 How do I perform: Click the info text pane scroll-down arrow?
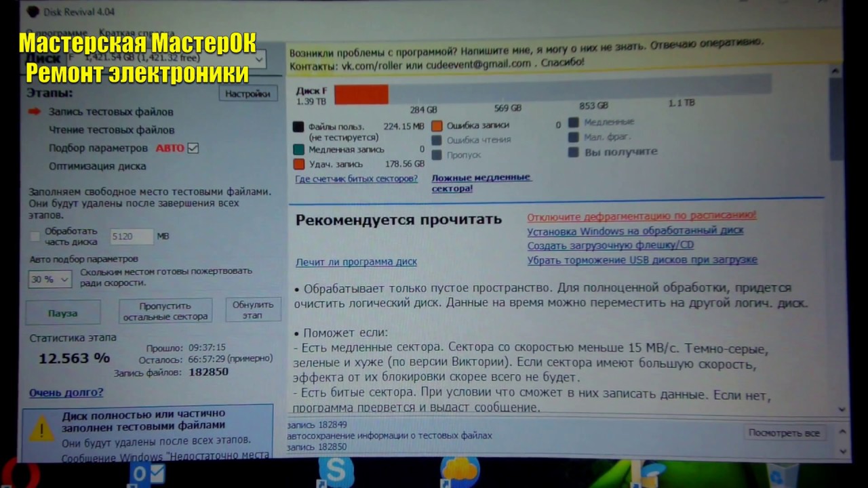click(x=842, y=409)
